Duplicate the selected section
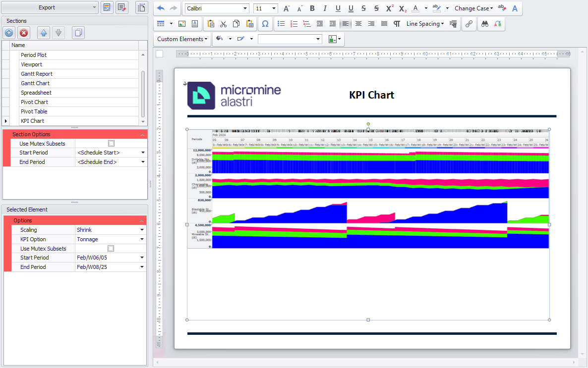Viewport: 588px width, 368px height. (x=78, y=33)
